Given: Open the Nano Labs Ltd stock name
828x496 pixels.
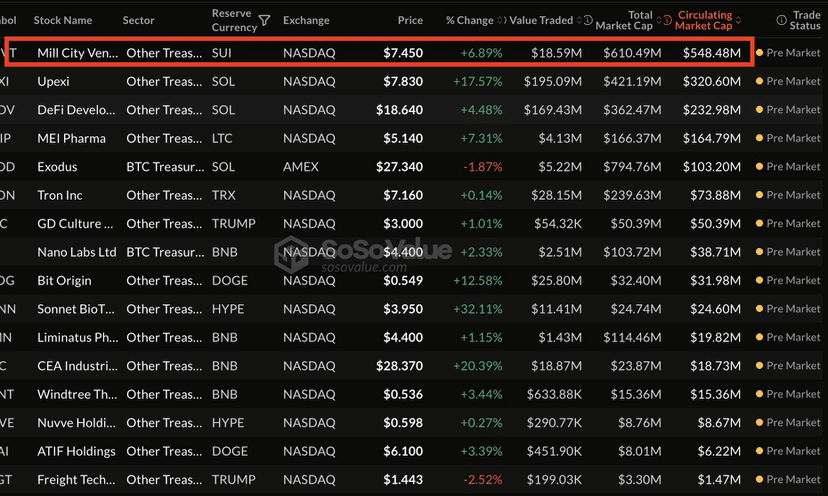Looking at the screenshot, I should point(77,252).
